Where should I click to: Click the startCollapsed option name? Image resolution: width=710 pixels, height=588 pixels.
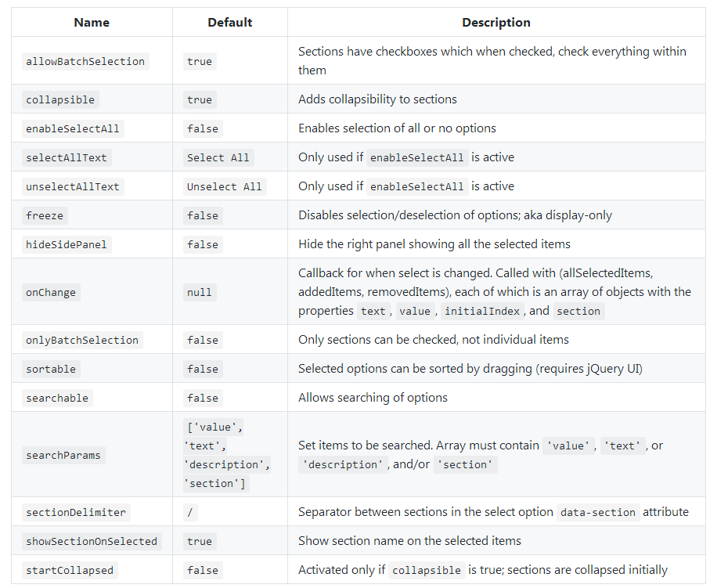(x=70, y=570)
